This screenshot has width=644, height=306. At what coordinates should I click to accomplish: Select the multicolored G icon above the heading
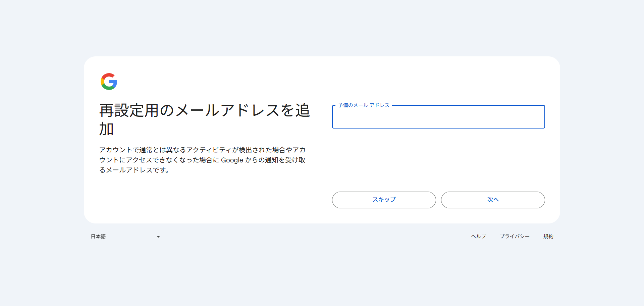coord(108,81)
